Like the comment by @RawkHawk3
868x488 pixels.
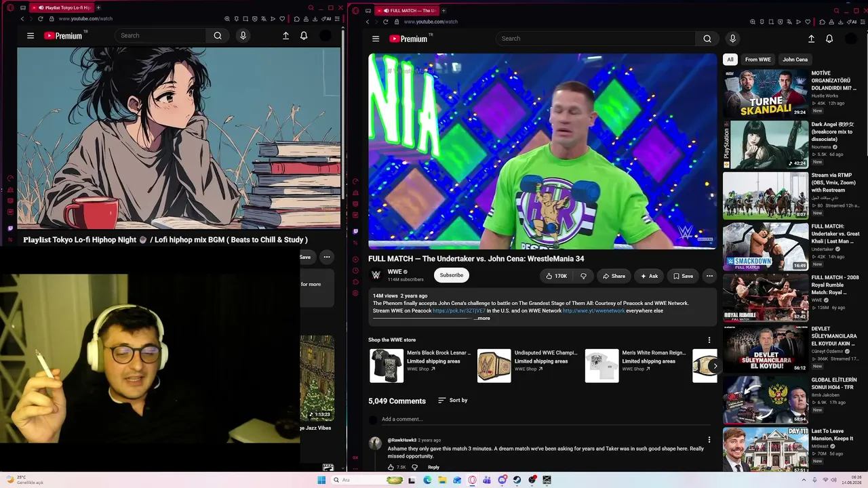[x=391, y=467]
